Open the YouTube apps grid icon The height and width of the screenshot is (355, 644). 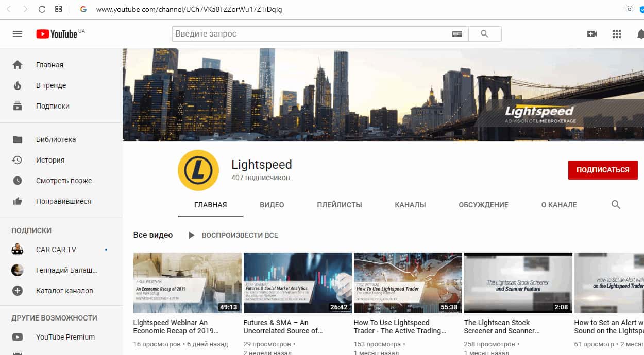click(617, 34)
